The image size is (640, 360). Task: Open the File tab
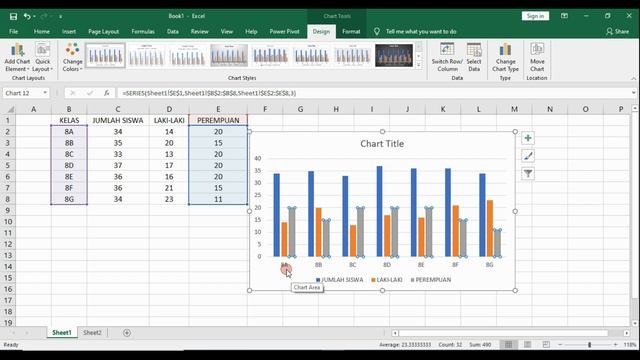[x=13, y=31]
